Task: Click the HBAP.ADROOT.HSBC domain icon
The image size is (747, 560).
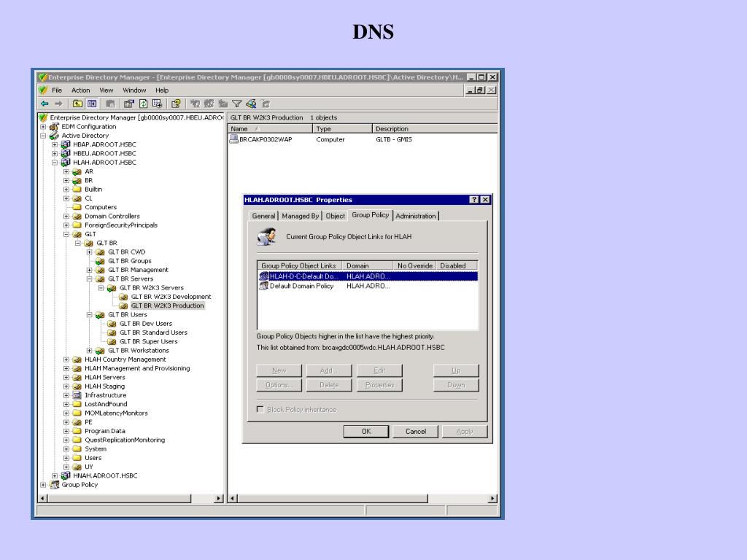Action: tap(66, 144)
